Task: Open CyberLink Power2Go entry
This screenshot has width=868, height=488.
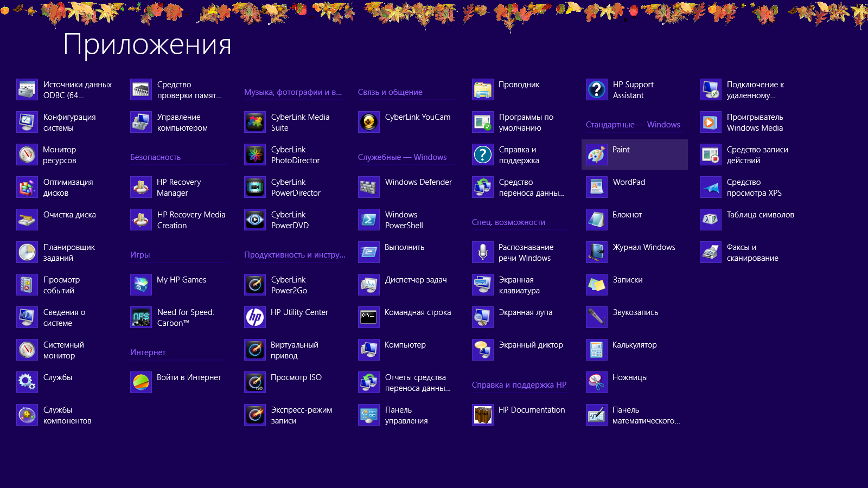Action: pos(276,285)
